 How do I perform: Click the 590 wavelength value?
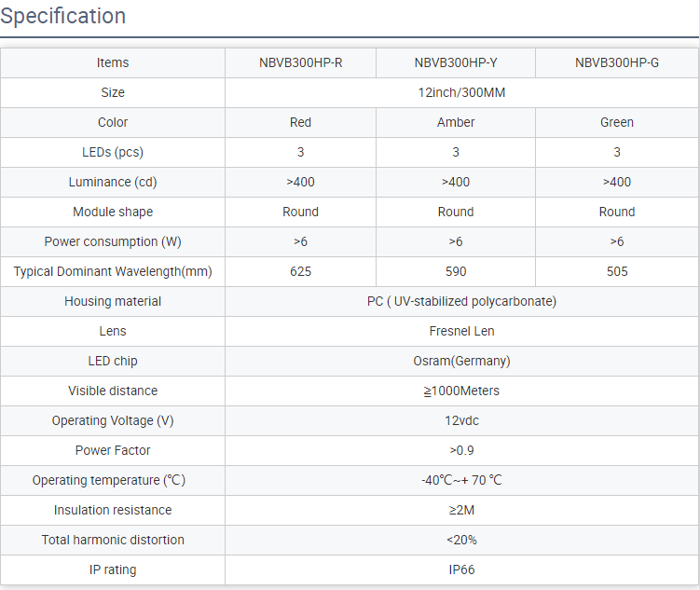click(456, 271)
